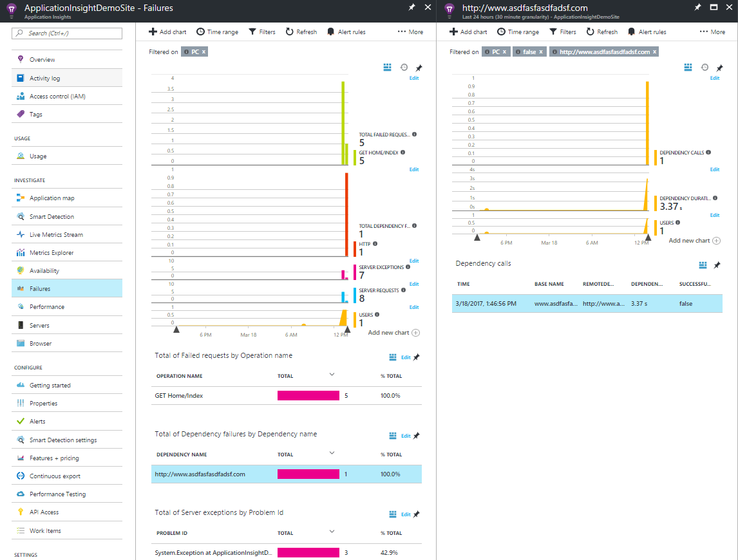
Task: Edit the Server Exceptions chart
Action: tap(413, 261)
